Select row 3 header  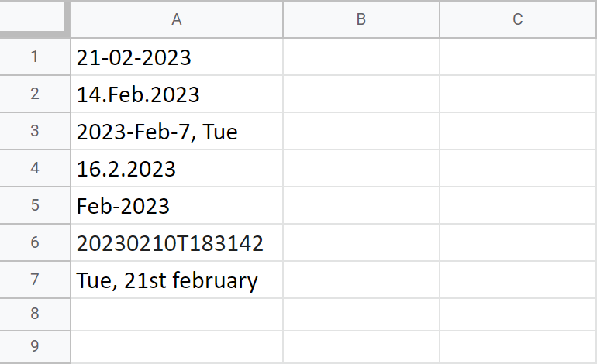[35, 131]
